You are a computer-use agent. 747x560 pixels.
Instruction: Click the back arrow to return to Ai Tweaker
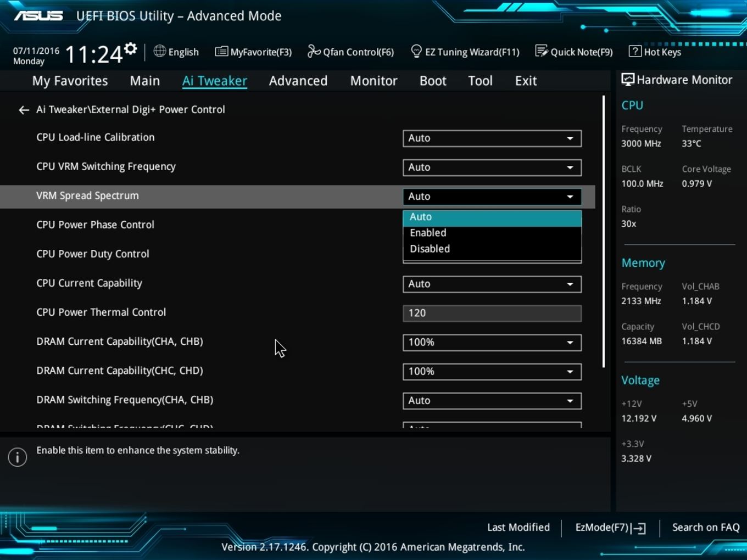[24, 110]
